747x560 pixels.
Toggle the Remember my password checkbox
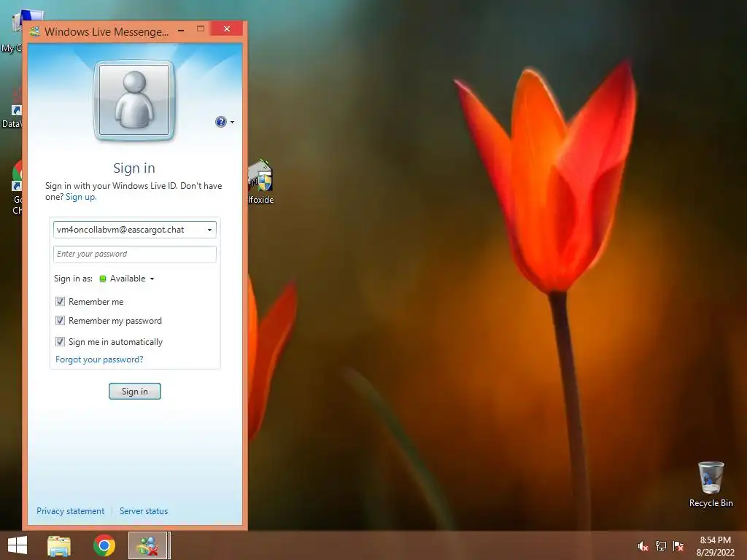click(60, 321)
